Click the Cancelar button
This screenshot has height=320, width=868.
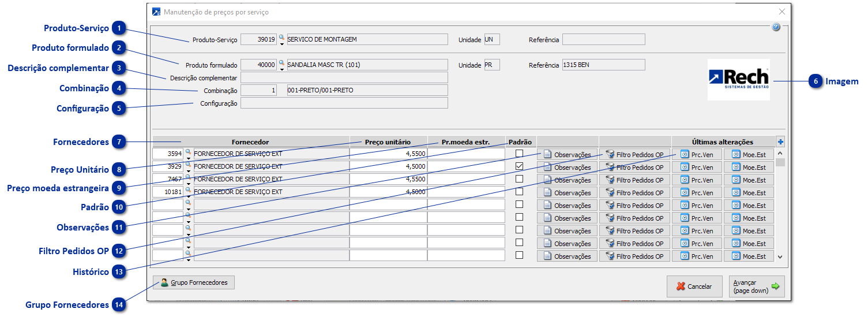tap(694, 286)
